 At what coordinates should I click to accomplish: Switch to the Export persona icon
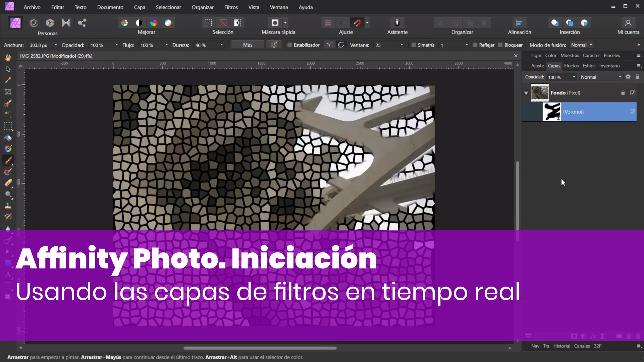click(82, 23)
